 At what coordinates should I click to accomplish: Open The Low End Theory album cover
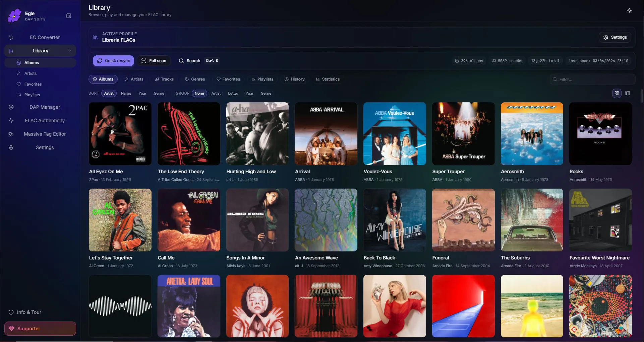pyautogui.click(x=189, y=134)
